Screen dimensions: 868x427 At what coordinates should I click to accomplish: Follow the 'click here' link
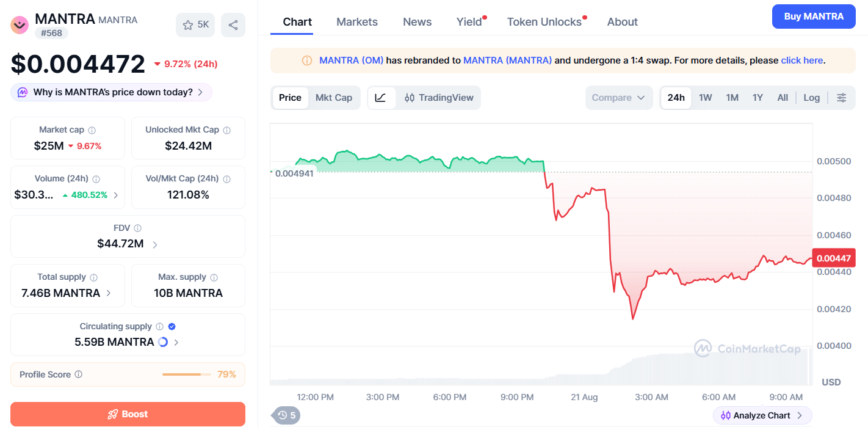pos(802,60)
